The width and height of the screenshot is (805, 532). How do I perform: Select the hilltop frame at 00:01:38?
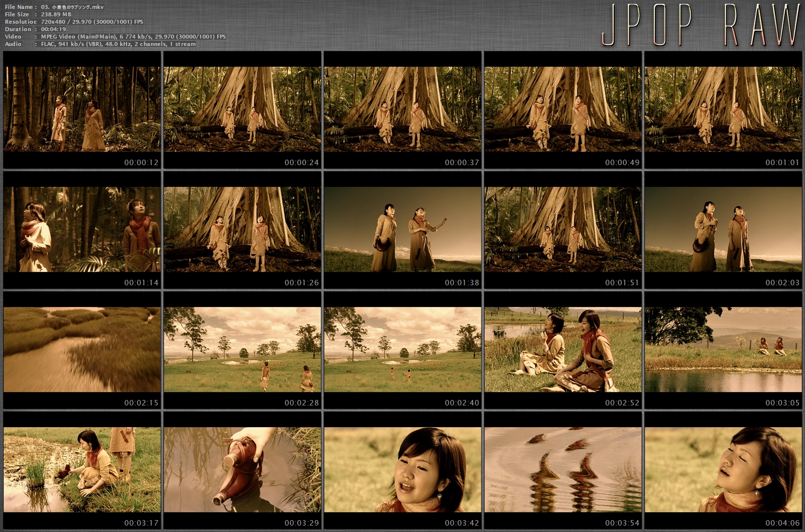point(403,230)
